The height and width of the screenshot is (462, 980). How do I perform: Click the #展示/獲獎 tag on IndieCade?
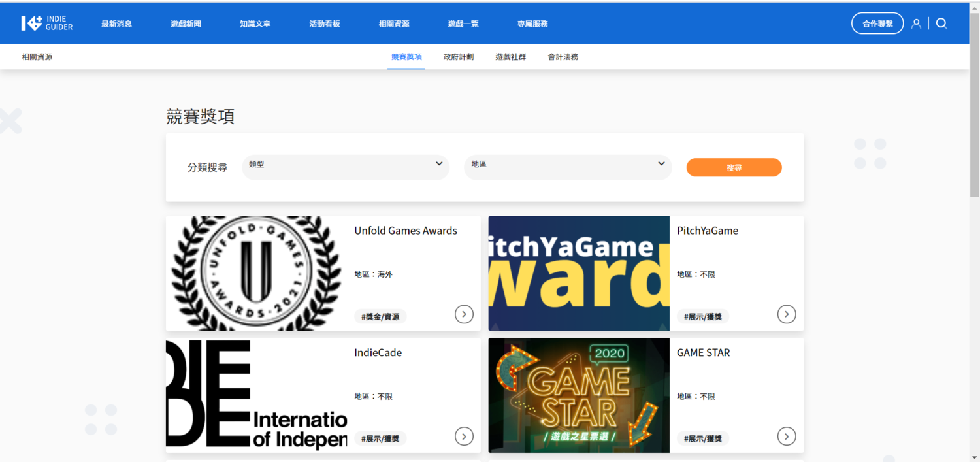[x=381, y=438]
